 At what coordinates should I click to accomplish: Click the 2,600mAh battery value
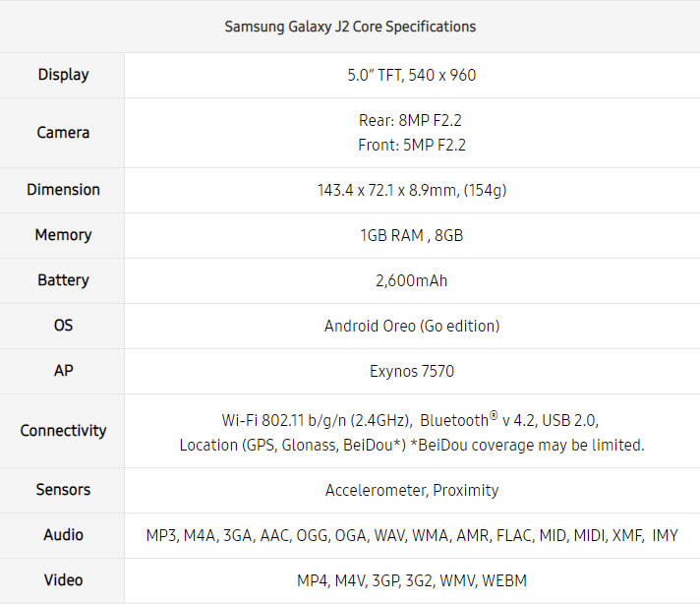(x=412, y=280)
